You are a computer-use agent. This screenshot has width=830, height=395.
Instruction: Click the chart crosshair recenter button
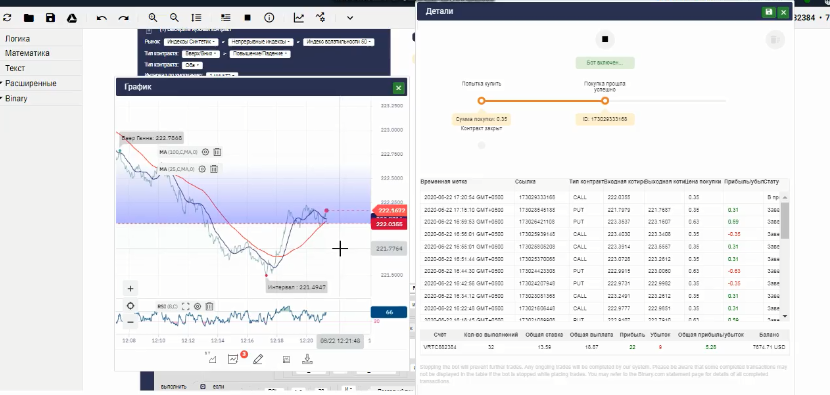[x=130, y=306]
